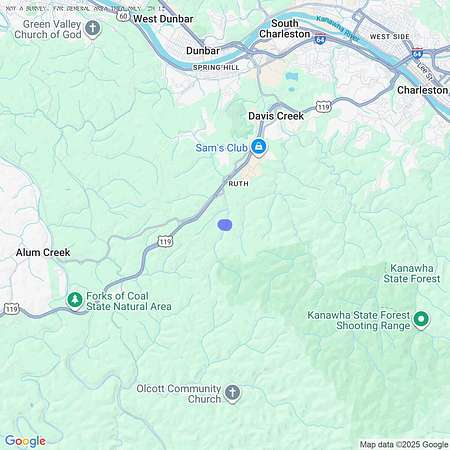Select the Charleston city label
450x450 pixels.
point(422,90)
